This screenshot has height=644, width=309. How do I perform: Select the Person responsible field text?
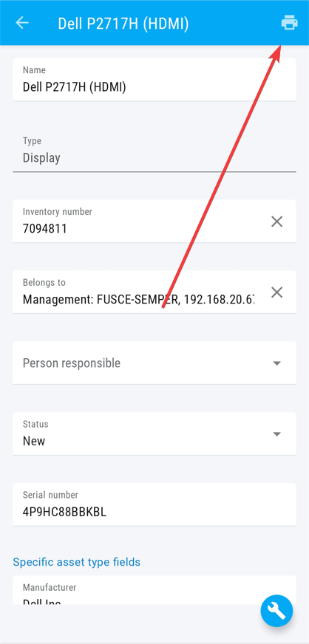click(x=72, y=363)
